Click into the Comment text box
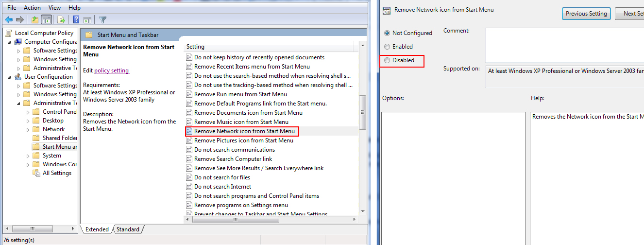The height and width of the screenshot is (245, 644). [x=564, y=44]
